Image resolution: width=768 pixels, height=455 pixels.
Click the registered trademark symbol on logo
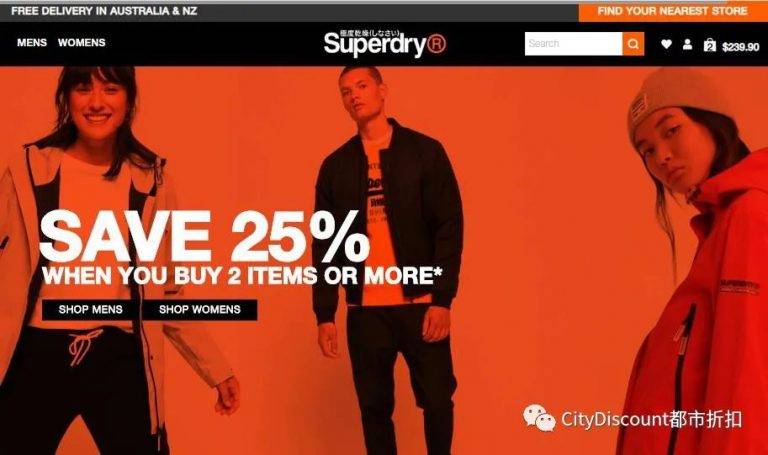436,44
